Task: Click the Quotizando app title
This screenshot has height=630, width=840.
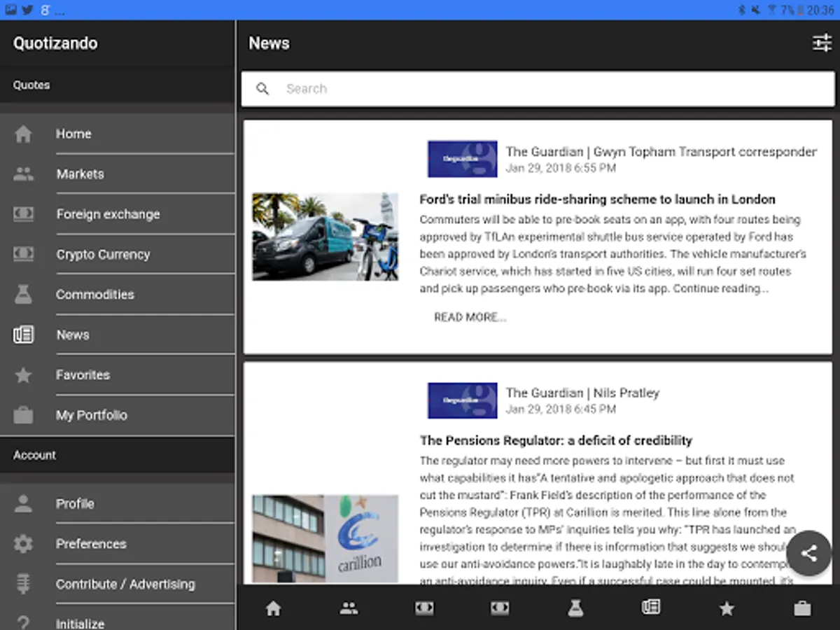Action: tap(55, 43)
